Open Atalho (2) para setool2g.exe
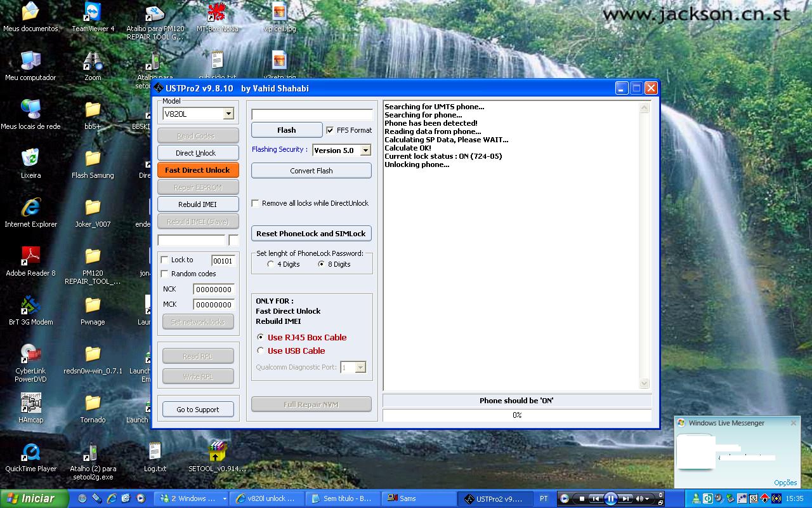Screen dimensions: 812x508 tap(93, 461)
